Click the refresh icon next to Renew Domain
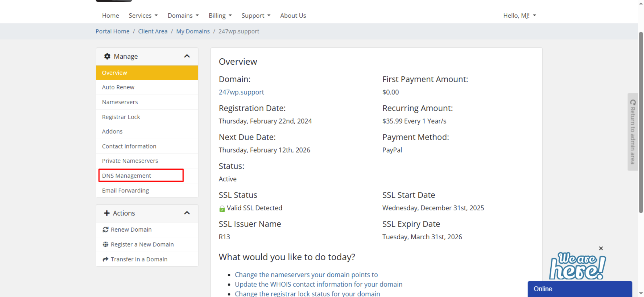Screen dimensions: 644x297 105,229
